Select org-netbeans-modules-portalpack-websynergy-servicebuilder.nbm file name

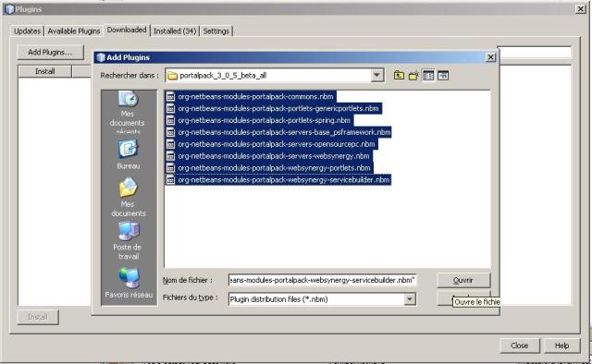point(284,180)
